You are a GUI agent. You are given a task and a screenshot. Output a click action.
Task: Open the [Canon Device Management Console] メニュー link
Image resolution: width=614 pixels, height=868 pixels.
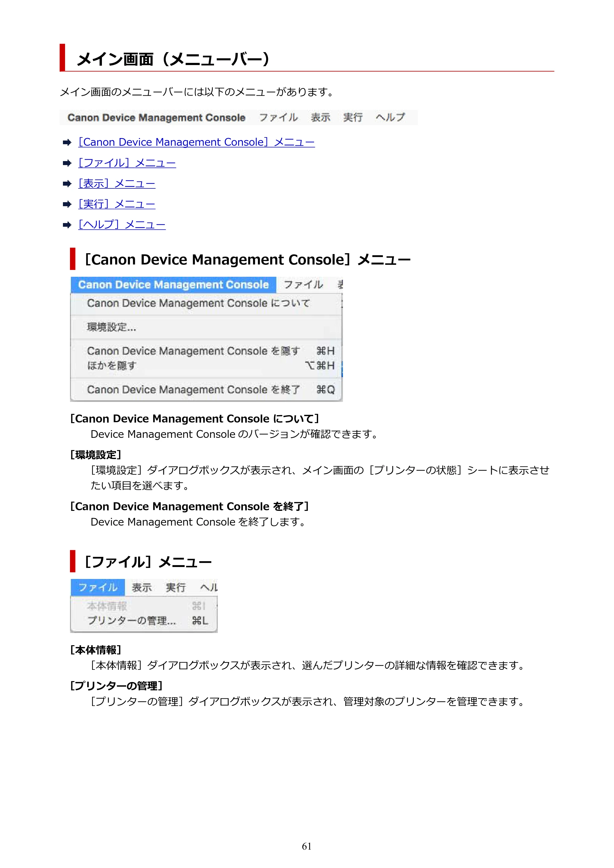coord(196,142)
